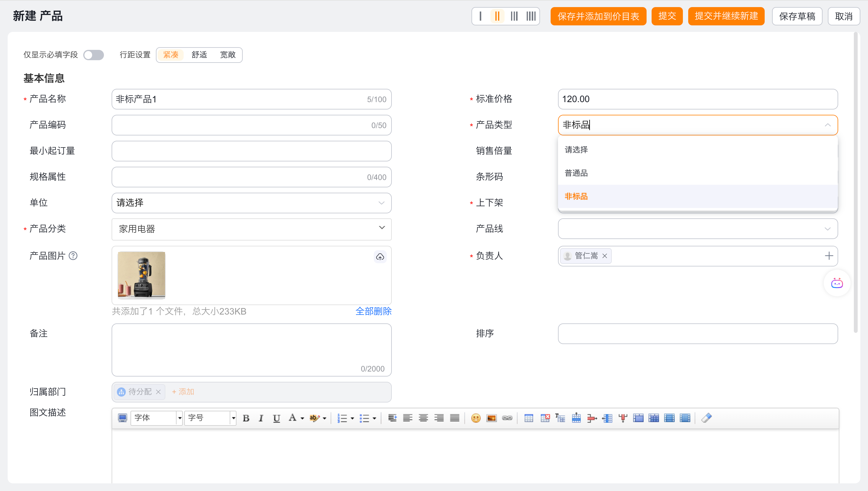Toggle show only required fields switch
Viewport: 868px width, 491px height.
94,55
